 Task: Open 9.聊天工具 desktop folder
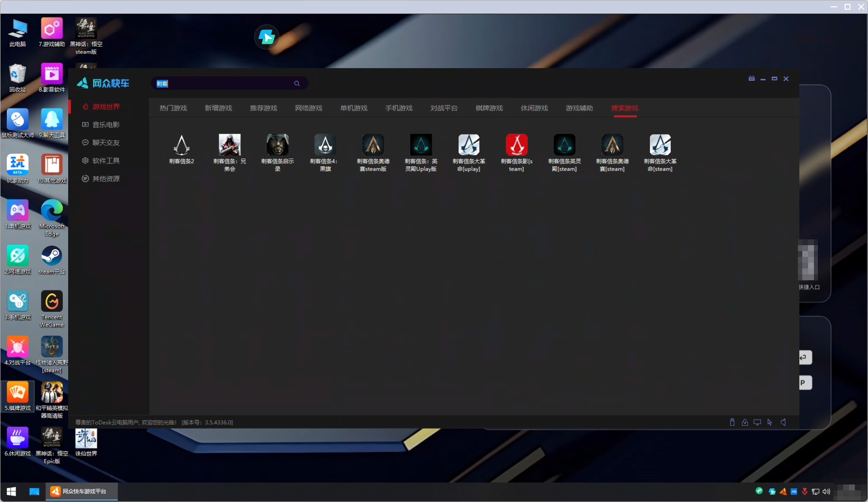pos(52,124)
